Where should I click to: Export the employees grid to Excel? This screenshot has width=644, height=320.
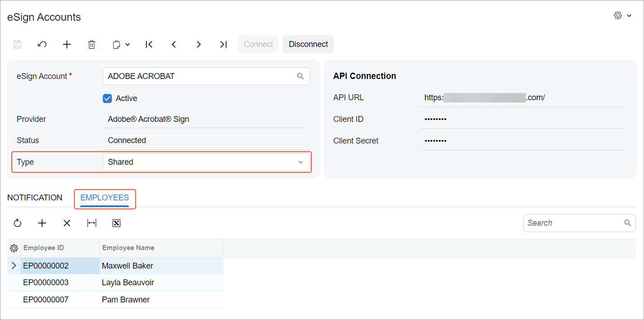click(116, 223)
